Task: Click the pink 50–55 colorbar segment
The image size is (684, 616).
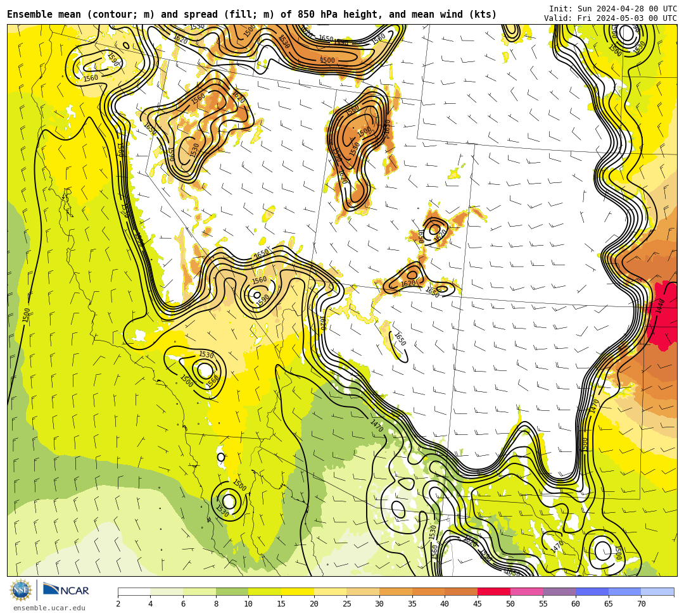Action: (x=526, y=591)
